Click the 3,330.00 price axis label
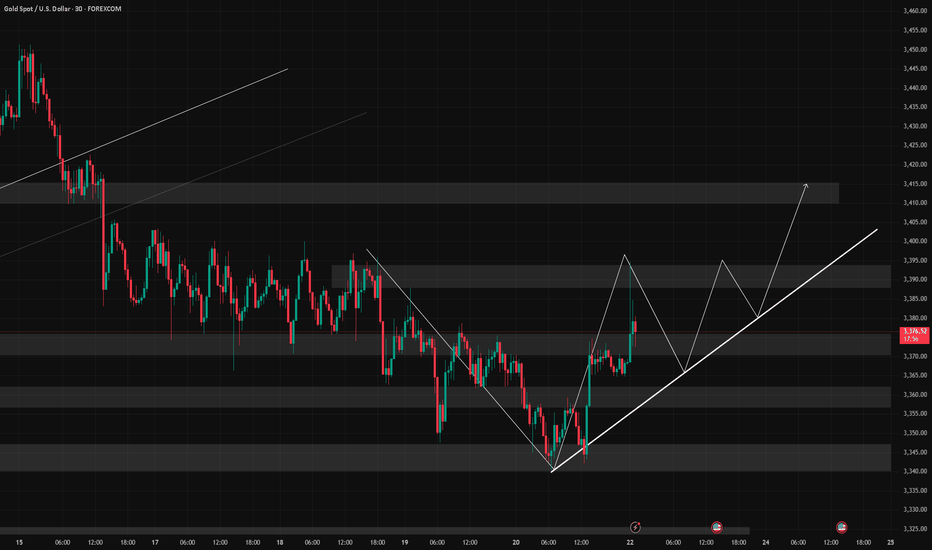 (915, 510)
